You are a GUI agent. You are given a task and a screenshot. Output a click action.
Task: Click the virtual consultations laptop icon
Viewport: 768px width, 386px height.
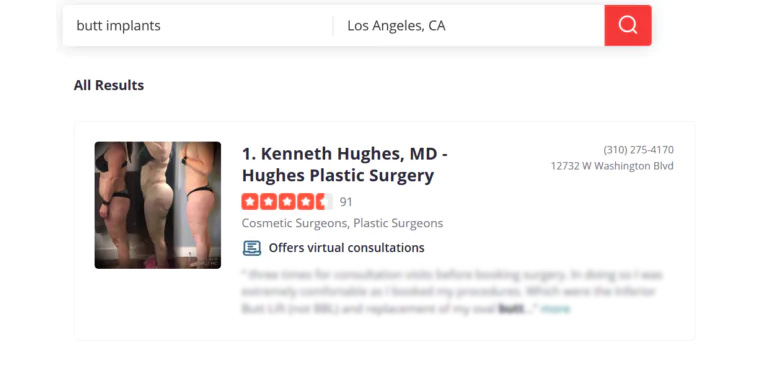pos(252,248)
